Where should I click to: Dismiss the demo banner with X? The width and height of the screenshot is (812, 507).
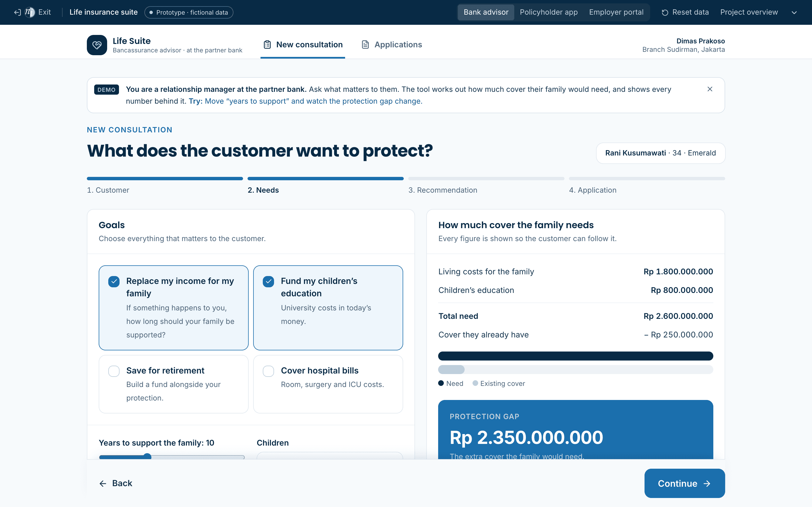pos(710,89)
